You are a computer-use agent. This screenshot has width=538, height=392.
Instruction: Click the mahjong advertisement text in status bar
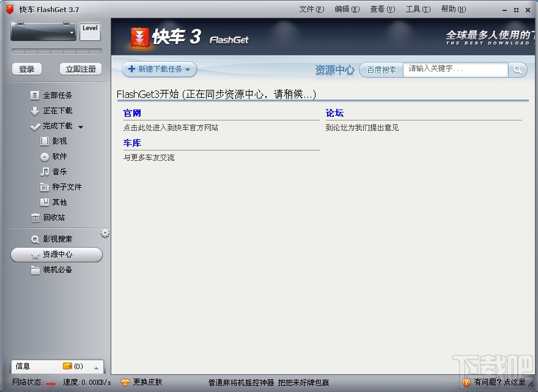coord(268,382)
